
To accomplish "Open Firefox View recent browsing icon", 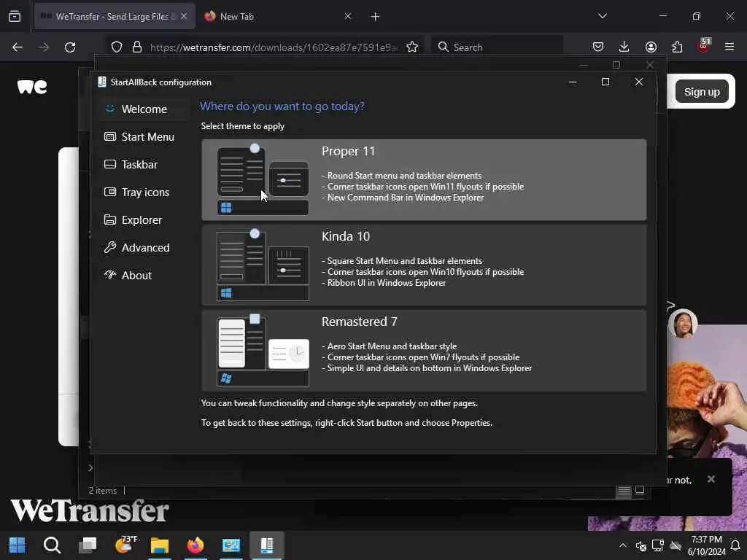I will pyautogui.click(x=15, y=16).
